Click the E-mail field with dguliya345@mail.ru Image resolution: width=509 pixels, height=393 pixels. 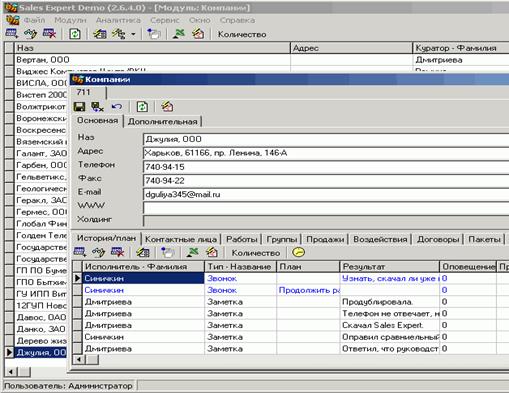pos(326,194)
